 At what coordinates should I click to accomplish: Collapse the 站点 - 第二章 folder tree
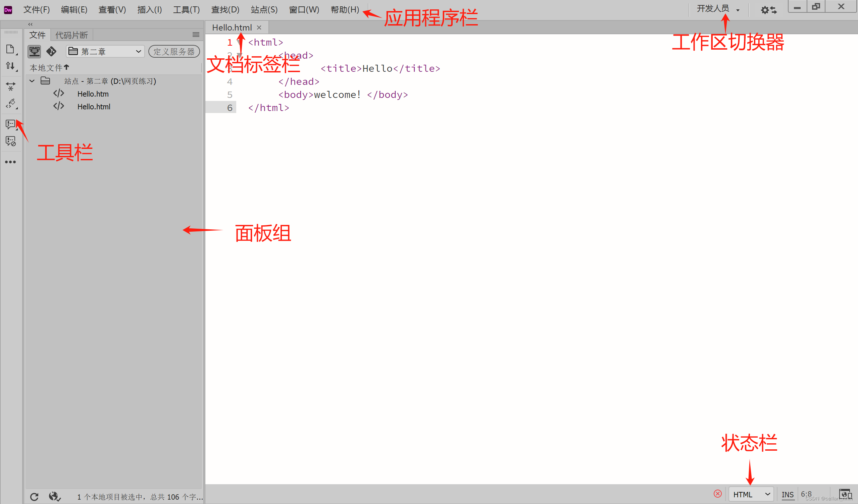coord(32,81)
